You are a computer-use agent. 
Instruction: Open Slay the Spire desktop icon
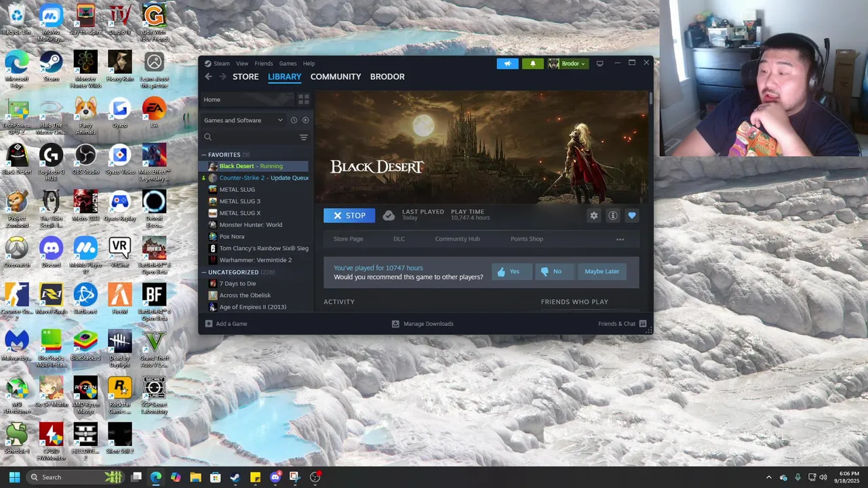point(85,20)
